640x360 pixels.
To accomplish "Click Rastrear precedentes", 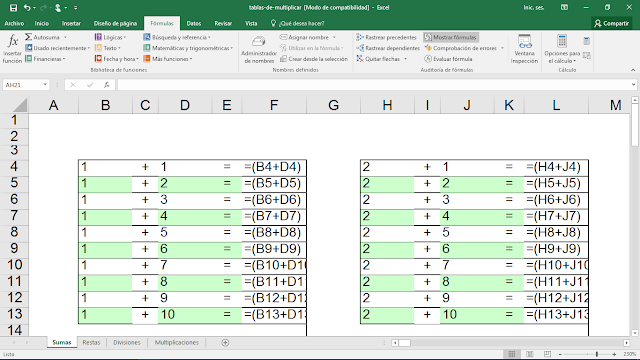I will pos(387,37).
